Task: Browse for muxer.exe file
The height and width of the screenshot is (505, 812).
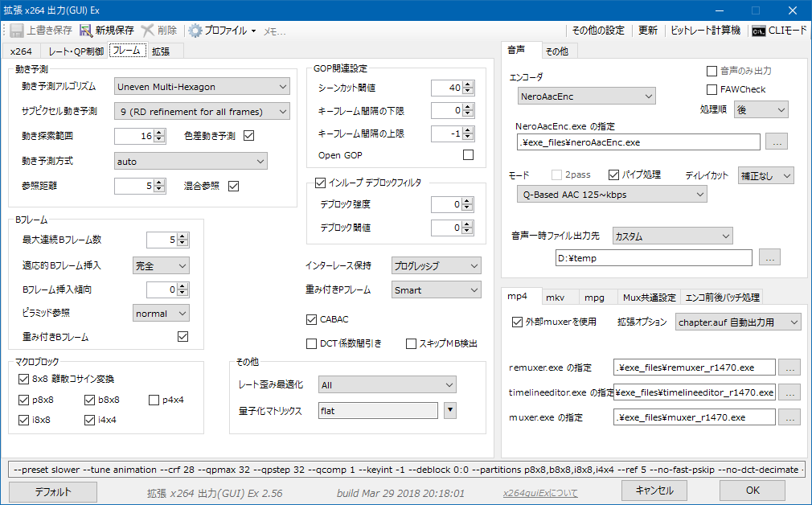Action: coord(789,417)
